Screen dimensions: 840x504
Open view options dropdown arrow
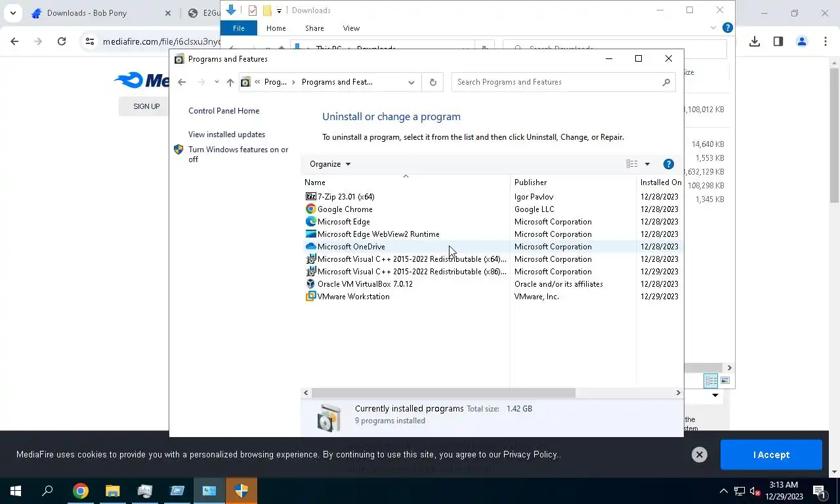point(647,164)
